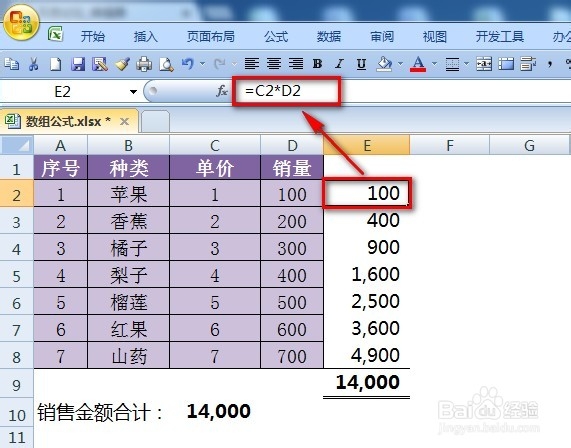Click the Copy icon in the toolbar
This screenshot has height=448, width=571.
[12, 64]
